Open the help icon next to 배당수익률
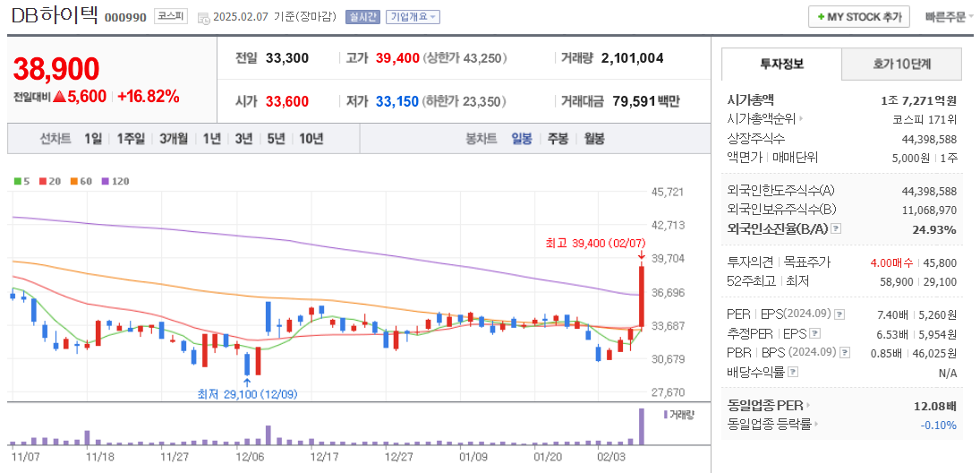The height and width of the screenshot is (473, 980). pos(793,373)
